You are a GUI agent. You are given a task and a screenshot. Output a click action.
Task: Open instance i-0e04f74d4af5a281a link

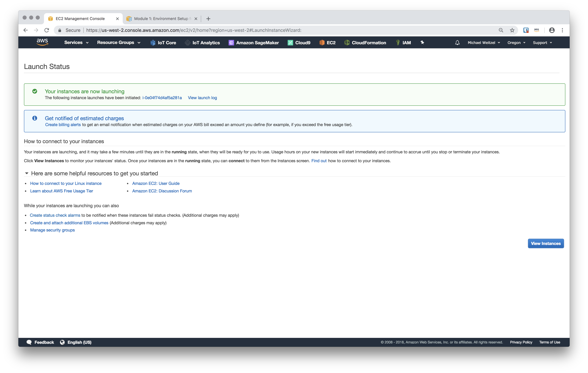(162, 98)
